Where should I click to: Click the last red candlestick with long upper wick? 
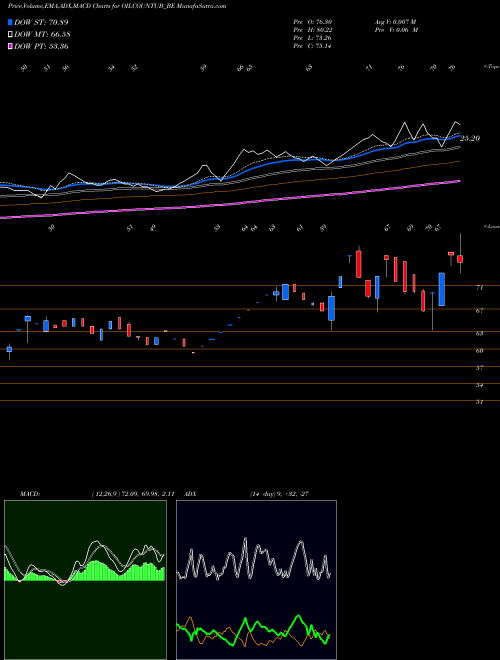pyautogui.click(x=460, y=258)
